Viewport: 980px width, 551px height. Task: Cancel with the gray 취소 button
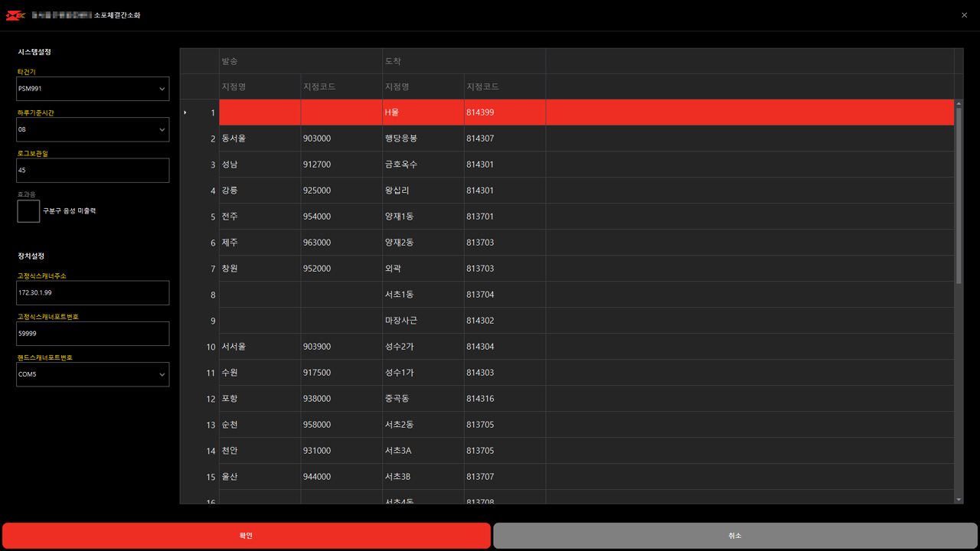pos(735,536)
